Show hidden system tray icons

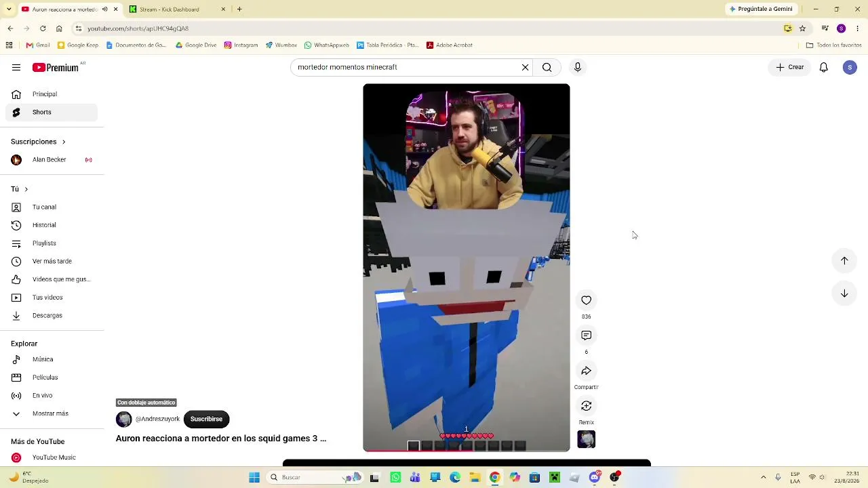(764, 477)
